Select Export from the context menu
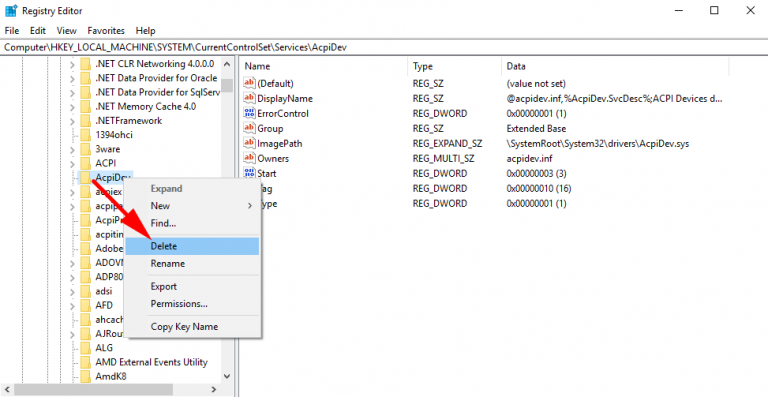 (x=192, y=286)
